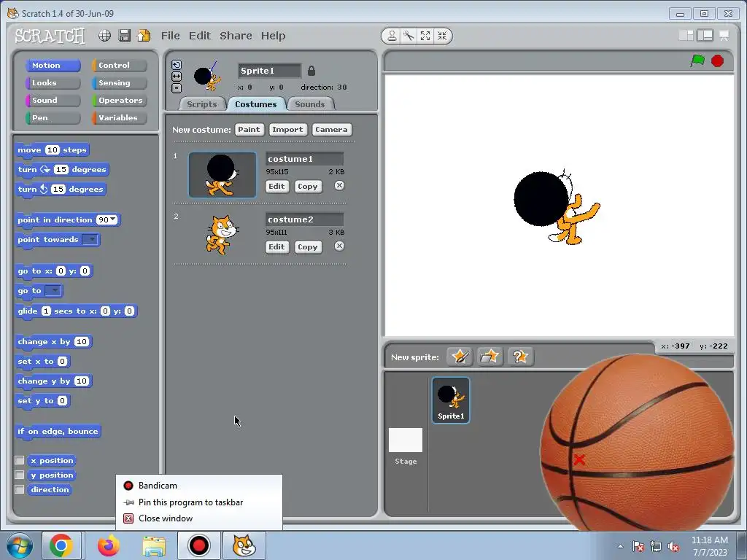The height and width of the screenshot is (560, 747).
Task: Click the red stop sign button
Action: pyautogui.click(x=718, y=61)
